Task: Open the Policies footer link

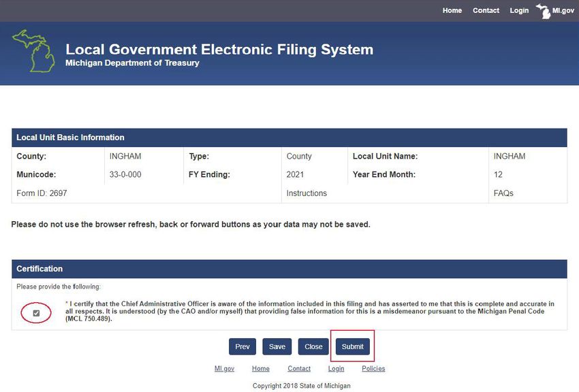Action: [x=373, y=368]
